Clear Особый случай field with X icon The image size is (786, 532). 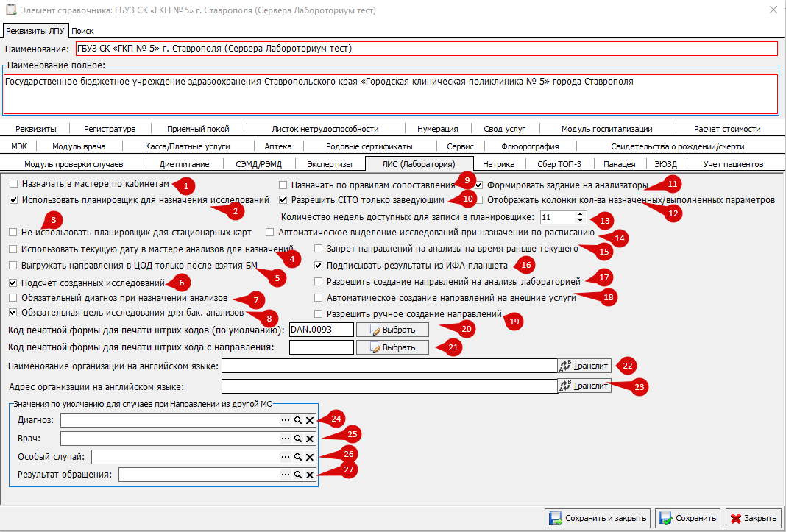click(x=310, y=457)
